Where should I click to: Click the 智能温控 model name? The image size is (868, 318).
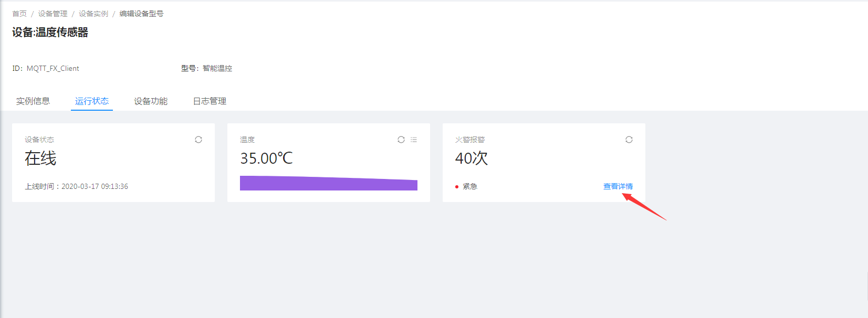(x=217, y=69)
